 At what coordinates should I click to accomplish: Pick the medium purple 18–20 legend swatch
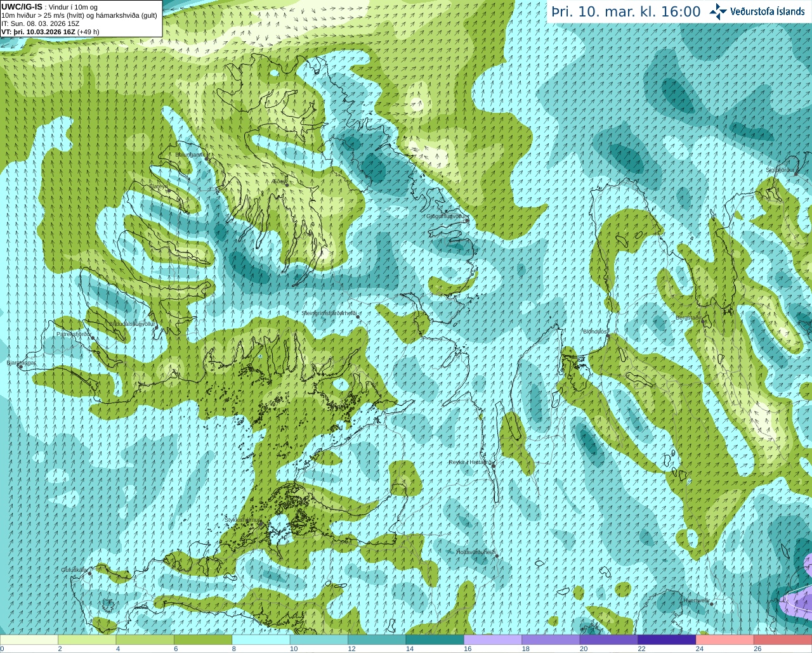pos(551,640)
